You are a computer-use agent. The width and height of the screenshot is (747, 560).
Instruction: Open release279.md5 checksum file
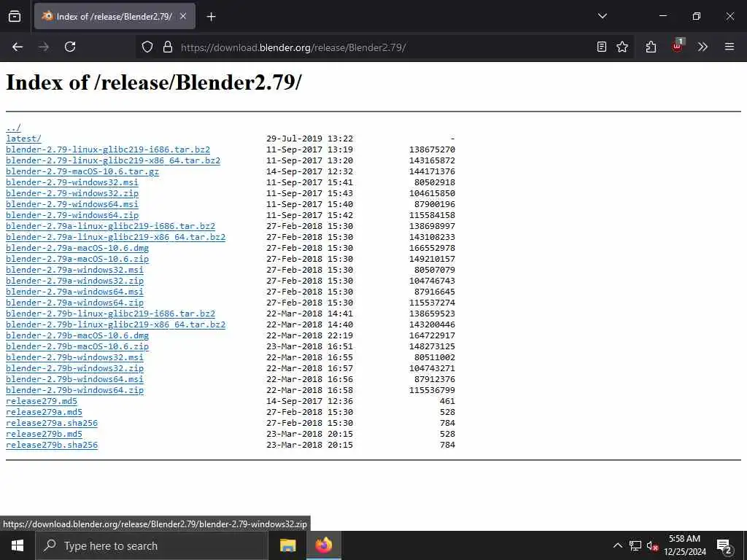tap(42, 402)
